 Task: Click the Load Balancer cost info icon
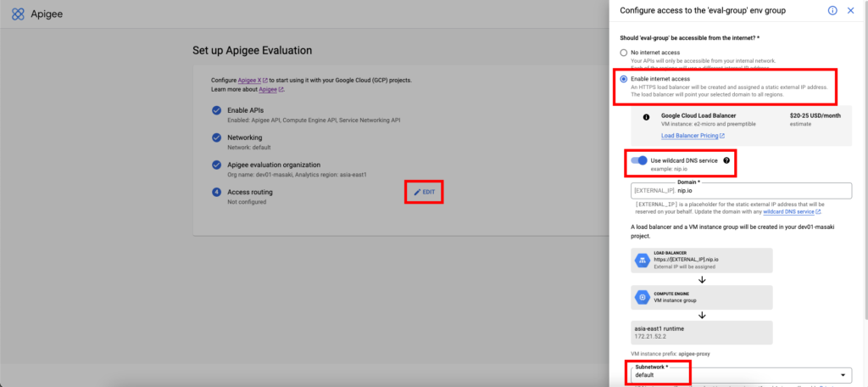tap(647, 116)
